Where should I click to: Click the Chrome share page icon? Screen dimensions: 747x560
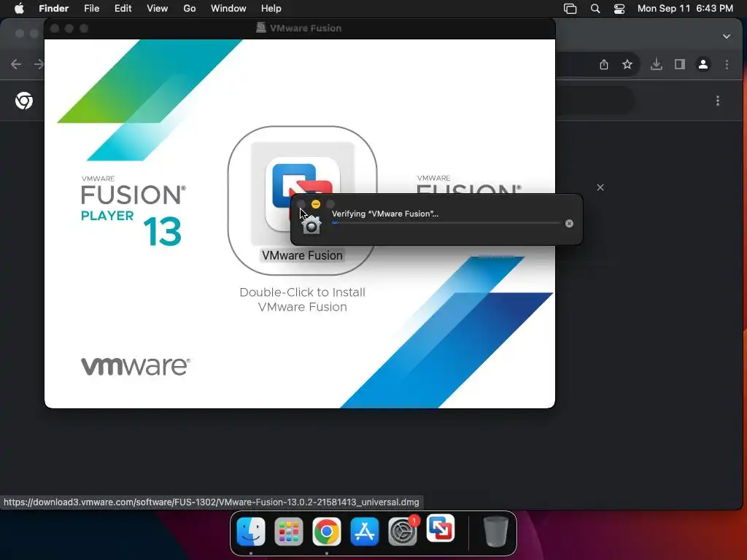603,64
